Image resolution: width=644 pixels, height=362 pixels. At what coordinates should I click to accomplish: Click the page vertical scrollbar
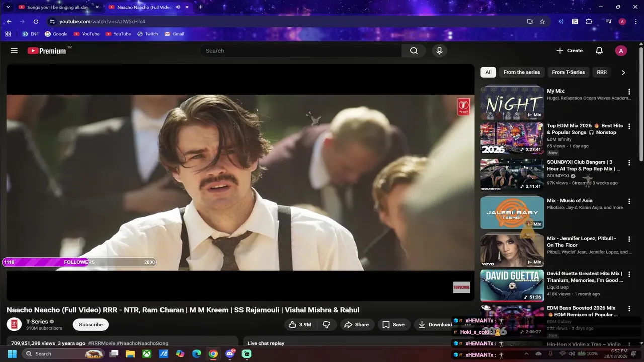pyautogui.click(x=641, y=105)
